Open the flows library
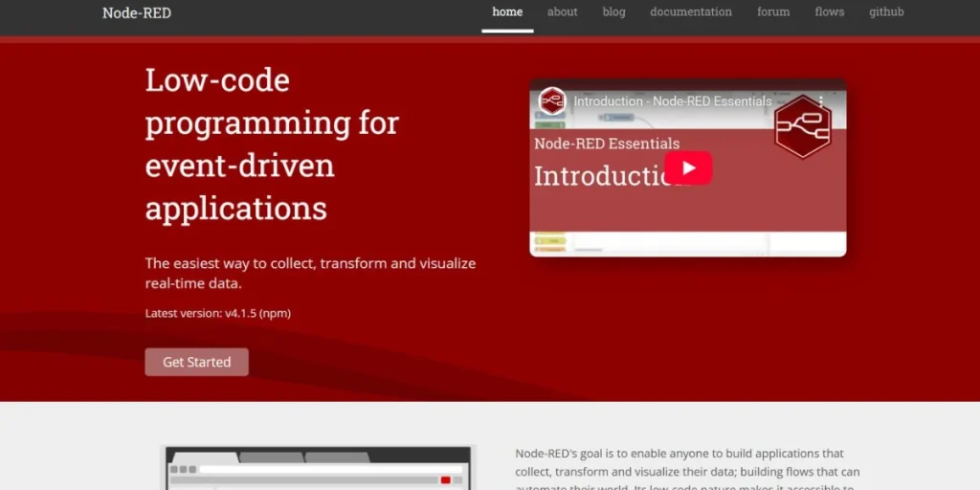The height and width of the screenshot is (490, 980). pos(830,12)
